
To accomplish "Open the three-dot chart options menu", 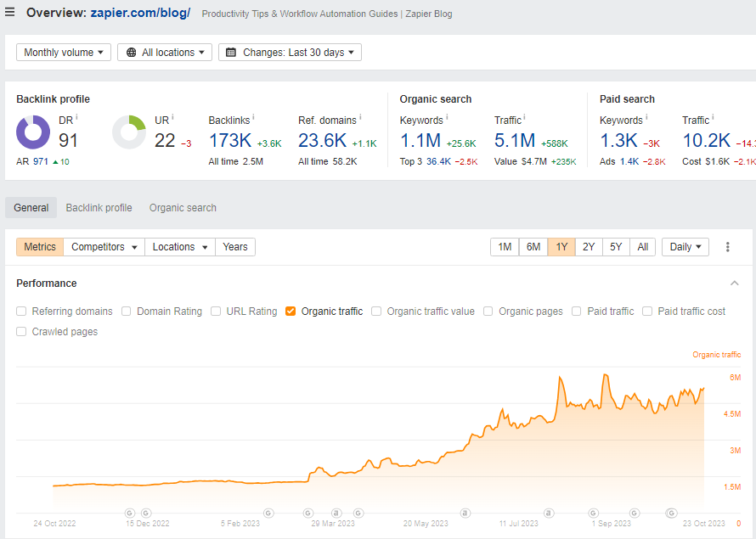I will (728, 247).
